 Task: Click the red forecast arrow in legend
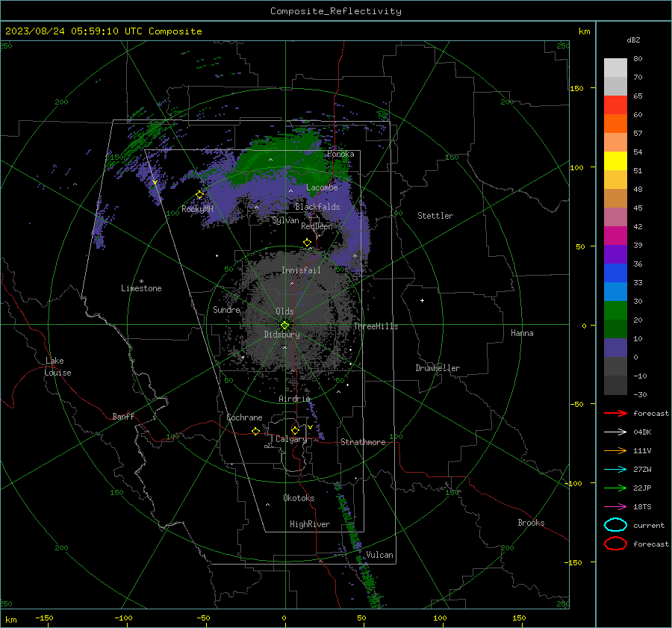[x=615, y=413]
